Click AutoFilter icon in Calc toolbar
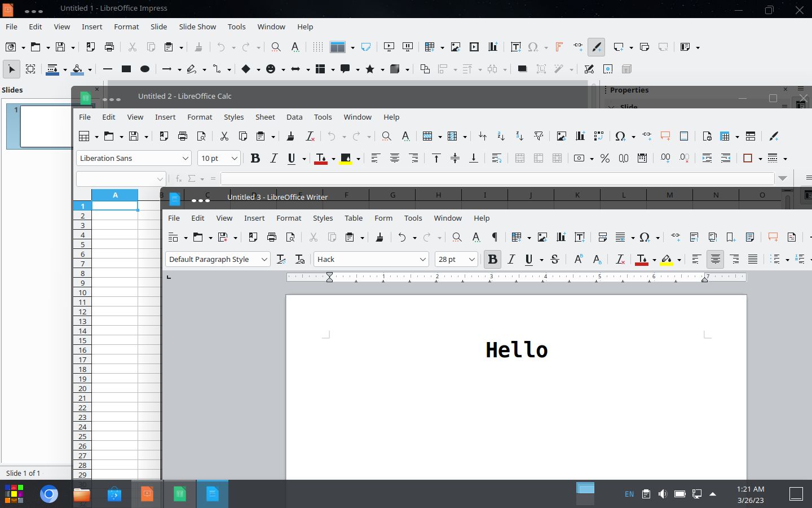 point(539,136)
